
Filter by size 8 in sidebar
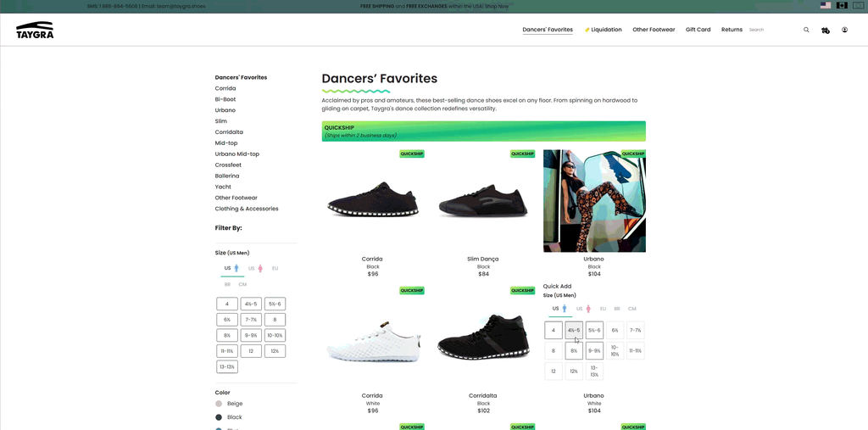(275, 320)
